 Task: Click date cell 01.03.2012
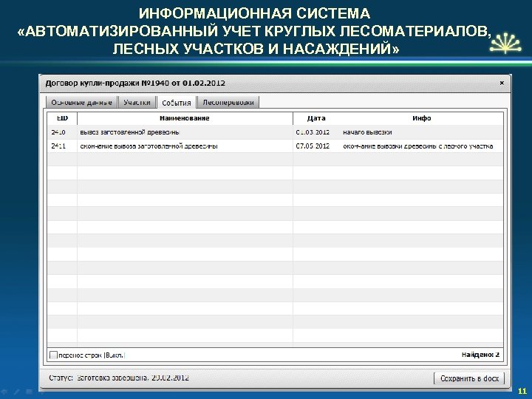313,132
